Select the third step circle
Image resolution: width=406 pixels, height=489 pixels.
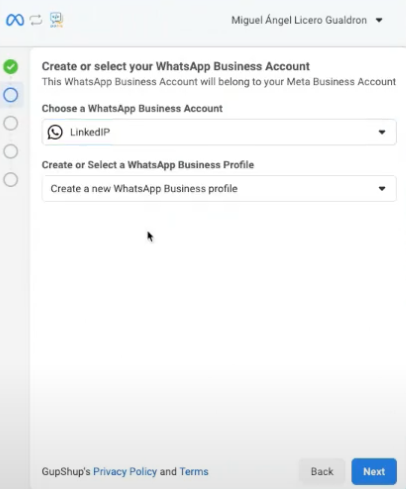pyautogui.click(x=11, y=123)
